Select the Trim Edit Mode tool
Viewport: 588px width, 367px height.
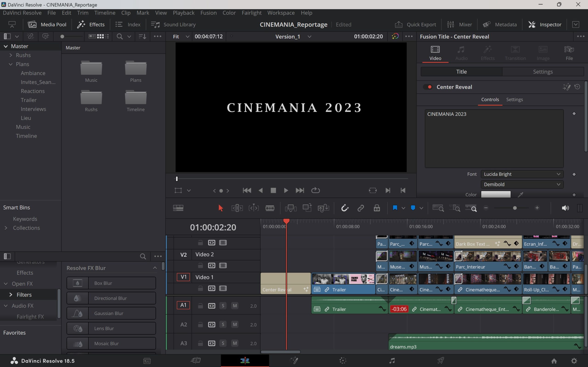tap(237, 208)
